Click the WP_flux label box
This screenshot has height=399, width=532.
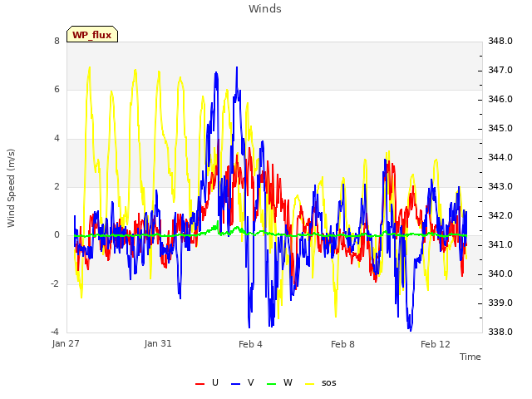pos(92,34)
